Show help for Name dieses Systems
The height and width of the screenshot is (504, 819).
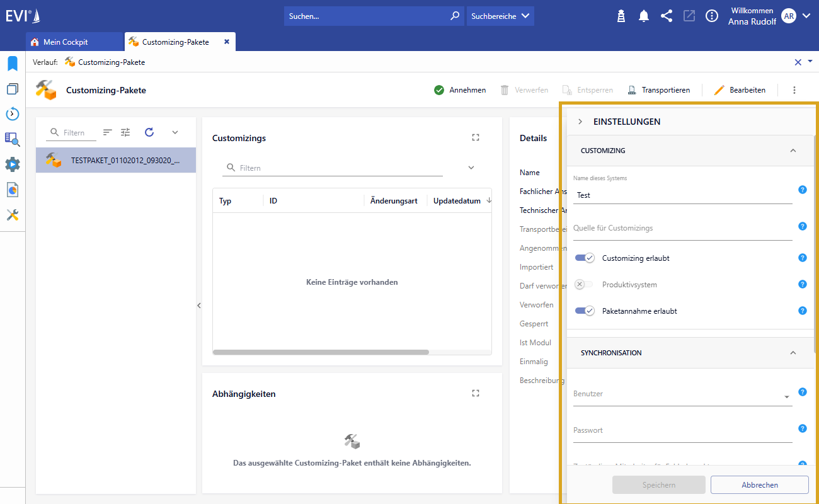click(803, 190)
